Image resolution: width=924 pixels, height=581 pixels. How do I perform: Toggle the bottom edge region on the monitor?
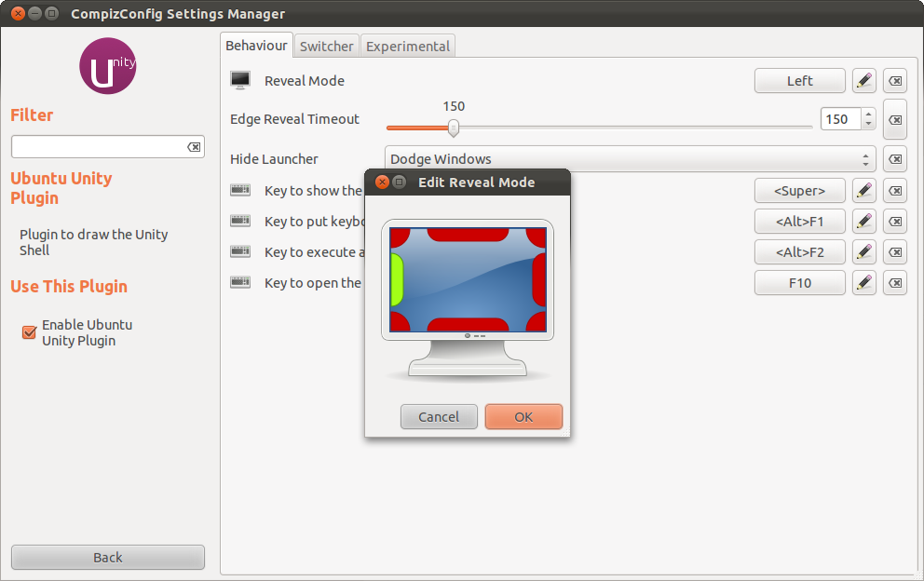[468, 324]
